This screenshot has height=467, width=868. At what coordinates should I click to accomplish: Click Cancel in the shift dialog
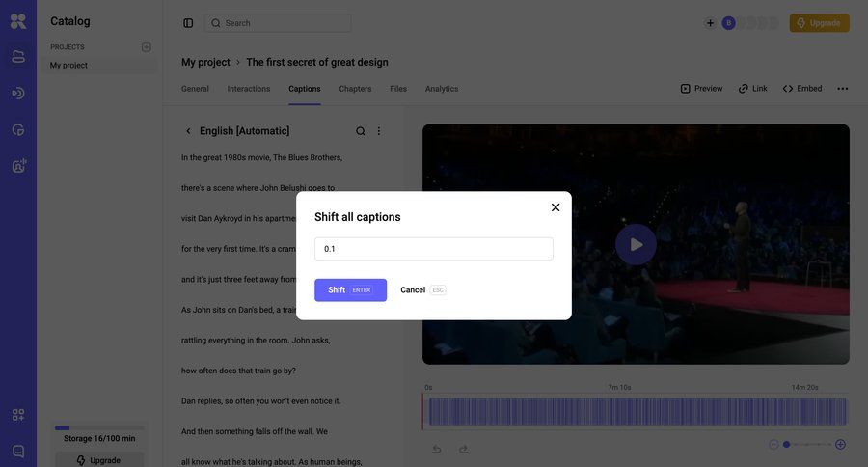[x=413, y=290]
